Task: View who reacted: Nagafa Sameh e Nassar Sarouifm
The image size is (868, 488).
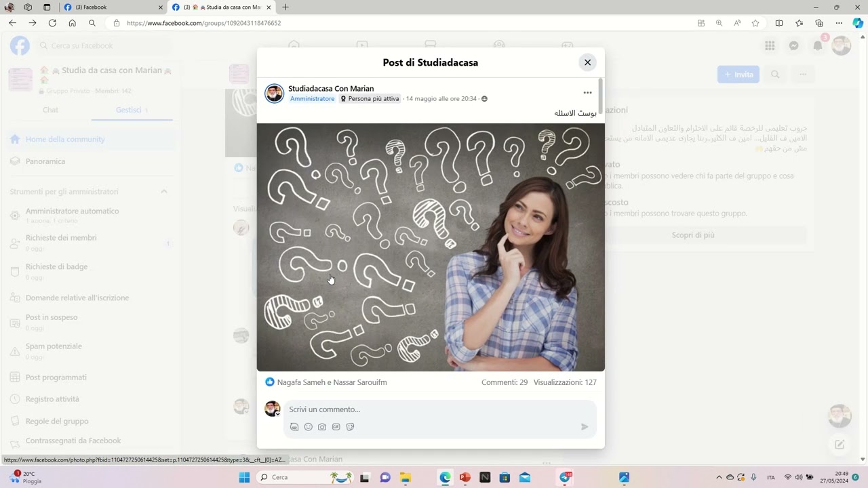Action: pyautogui.click(x=332, y=382)
